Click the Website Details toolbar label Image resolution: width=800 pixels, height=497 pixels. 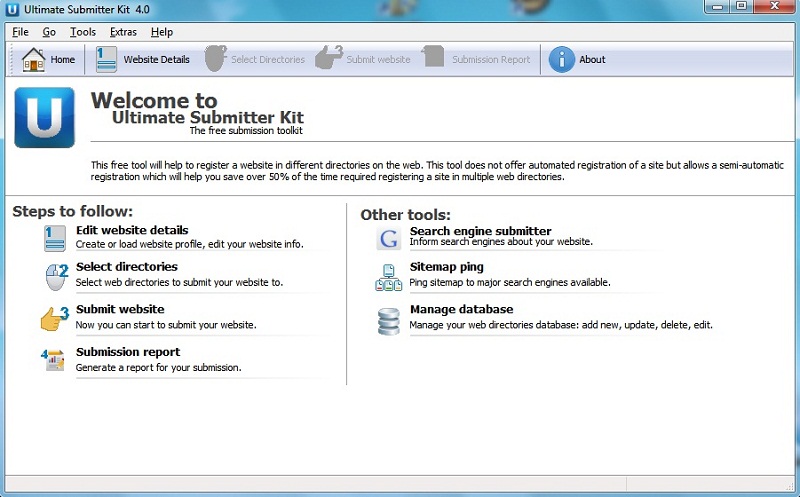click(x=157, y=60)
